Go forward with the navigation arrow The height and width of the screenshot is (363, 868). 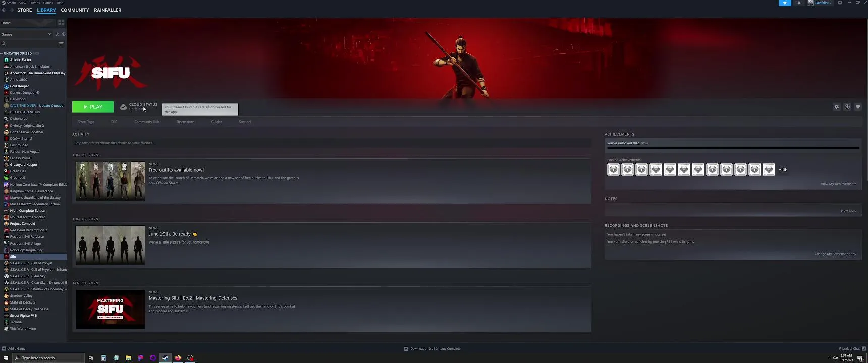pos(12,10)
